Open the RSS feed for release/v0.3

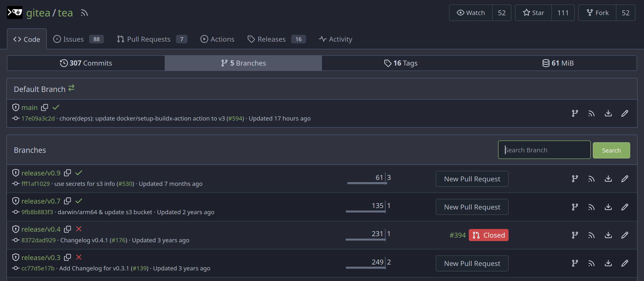point(591,263)
